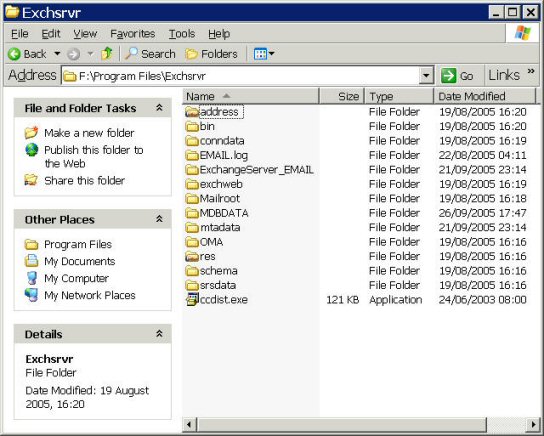The image size is (544, 436).
Task: Open the Tools menu
Action: (x=182, y=34)
